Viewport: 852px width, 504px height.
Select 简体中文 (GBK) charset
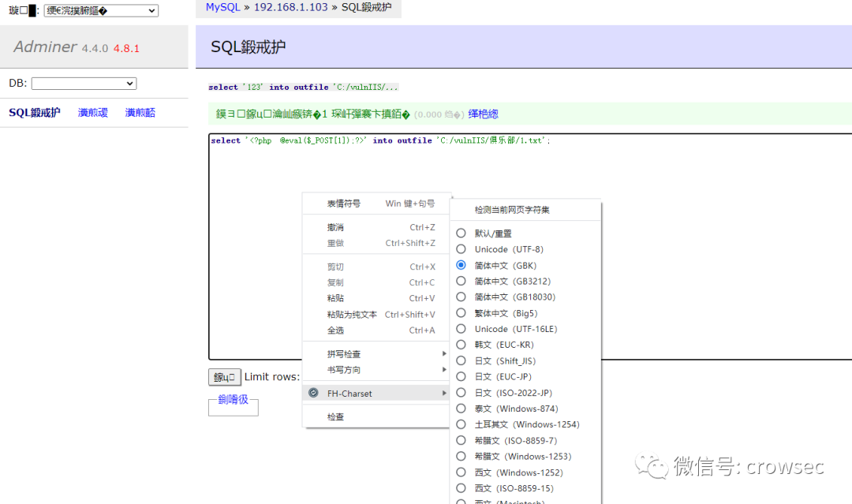[461, 265]
